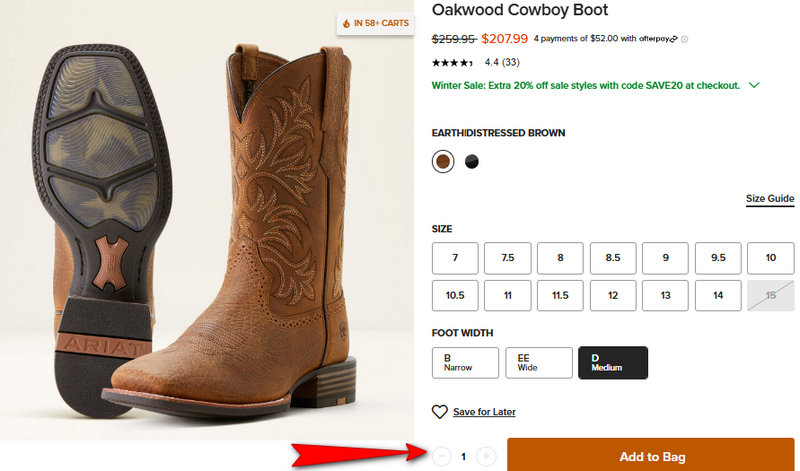Click the star rating icons
The height and width of the screenshot is (471, 800).
pos(451,62)
